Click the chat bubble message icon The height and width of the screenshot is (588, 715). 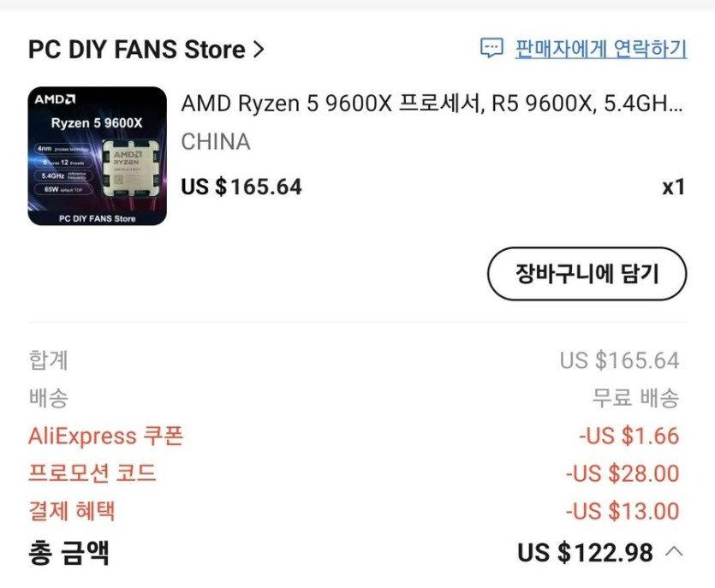point(492,49)
